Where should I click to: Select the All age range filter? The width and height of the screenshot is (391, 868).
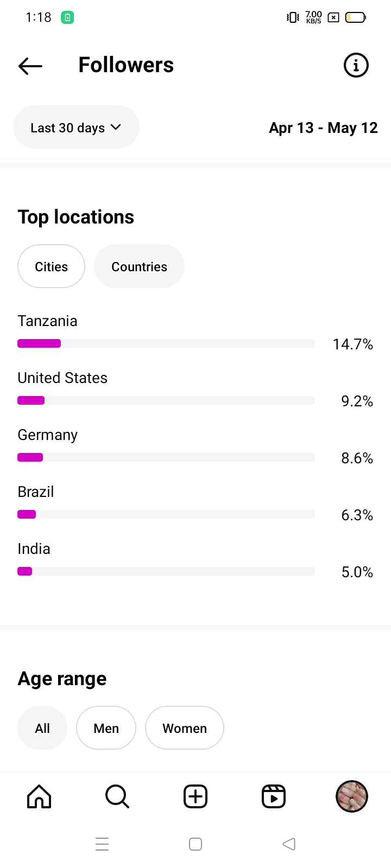coord(42,728)
